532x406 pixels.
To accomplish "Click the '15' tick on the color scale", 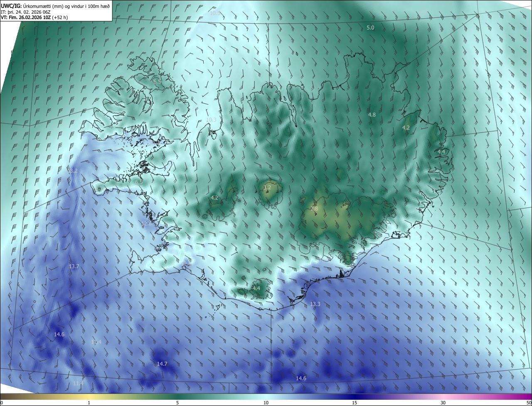I will (x=355, y=403).
